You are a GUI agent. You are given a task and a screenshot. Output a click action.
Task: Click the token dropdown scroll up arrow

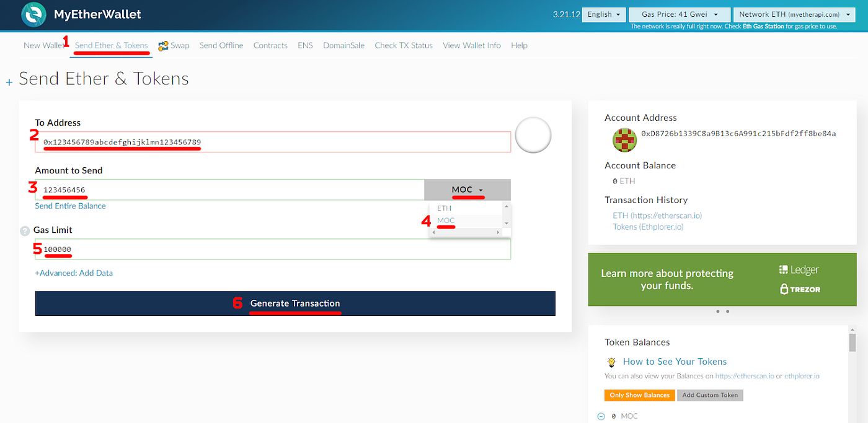[507, 207]
